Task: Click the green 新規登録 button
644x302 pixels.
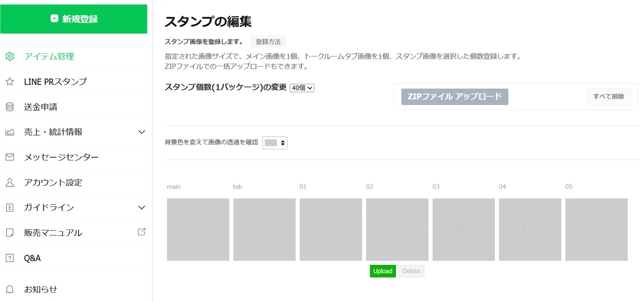Action: pos(74,19)
